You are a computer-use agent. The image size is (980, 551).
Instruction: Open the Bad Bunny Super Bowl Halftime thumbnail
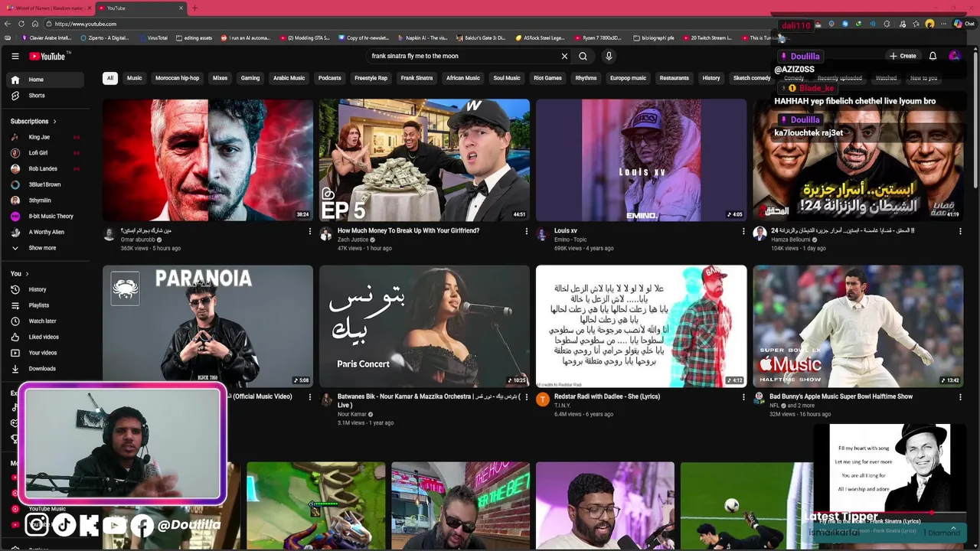(x=857, y=326)
